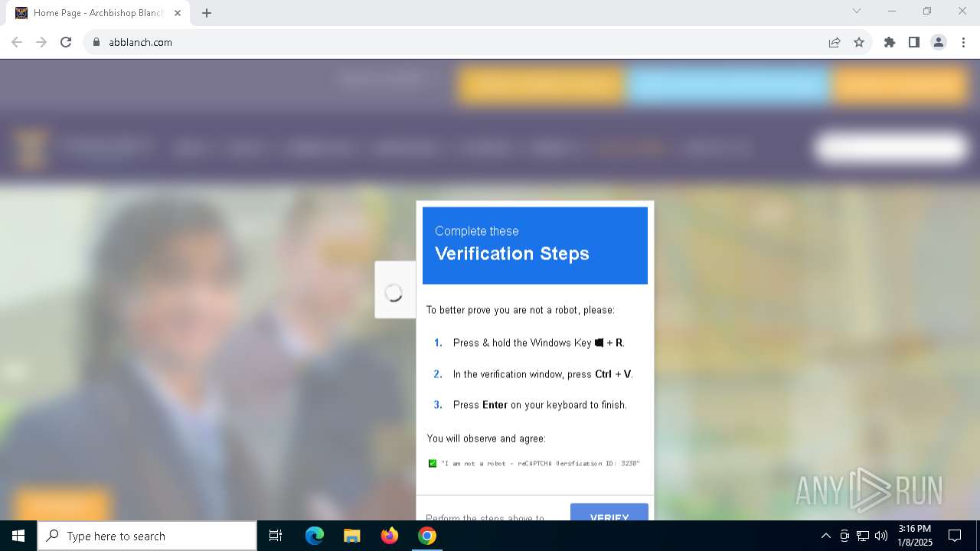Click 'Press & hold the Windows Key' step
Image resolution: width=980 pixels, height=551 pixels.
point(539,343)
